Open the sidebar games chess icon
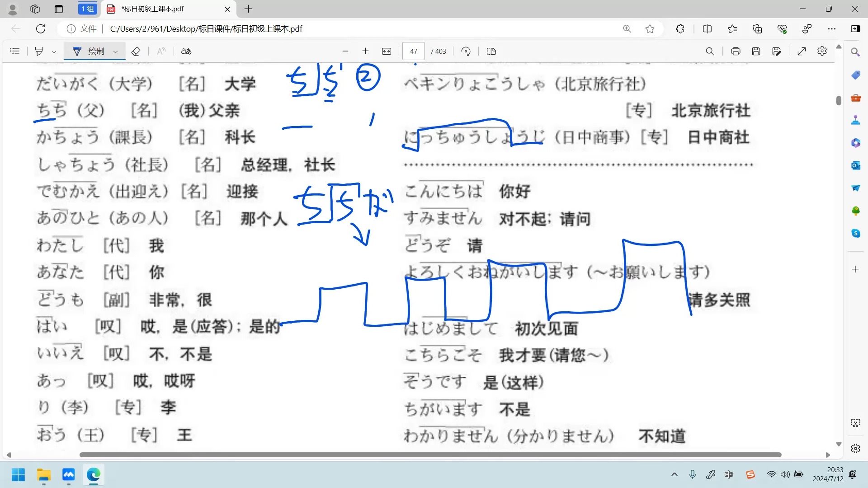Screen dimensions: 868x488 [855, 120]
